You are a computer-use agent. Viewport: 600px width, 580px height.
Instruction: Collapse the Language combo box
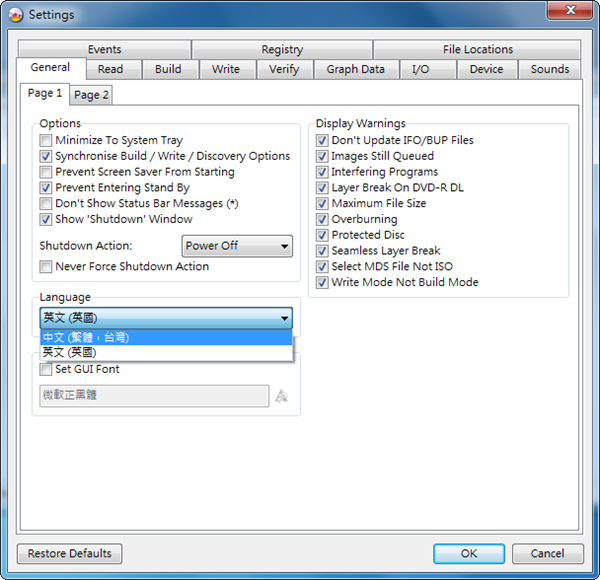click(x=166, y=318)
